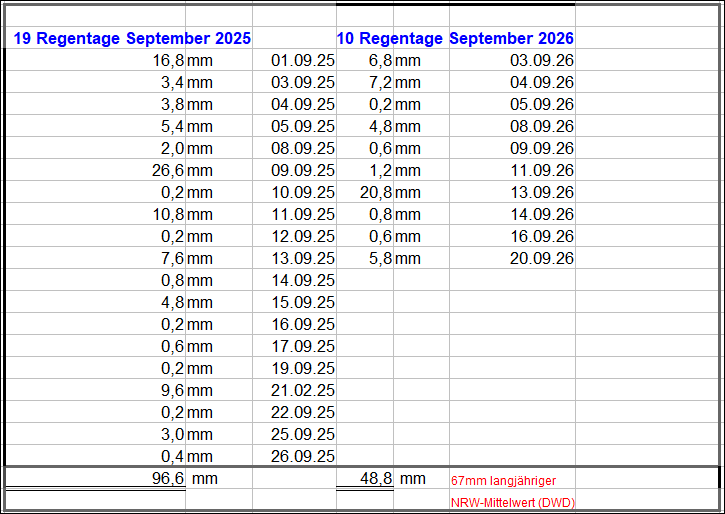Click the date cell 08.09.26
This screenshot has height=514, width=725.
tap(542, 126)
